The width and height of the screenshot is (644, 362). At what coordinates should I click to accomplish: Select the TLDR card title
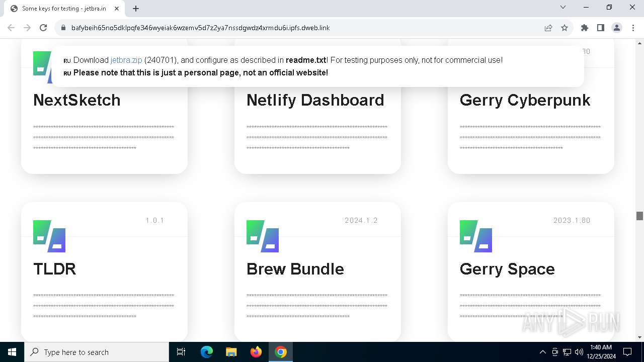(54, 269)
